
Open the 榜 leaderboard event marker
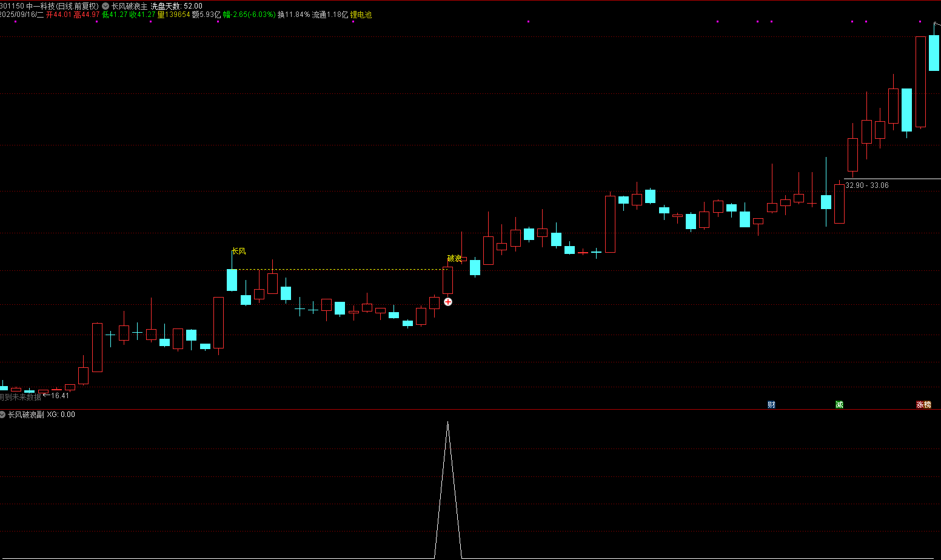tap(927, 405)
